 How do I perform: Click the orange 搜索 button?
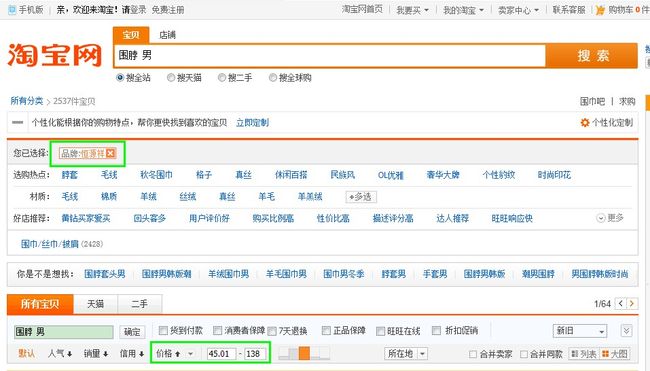coord(592,56)
